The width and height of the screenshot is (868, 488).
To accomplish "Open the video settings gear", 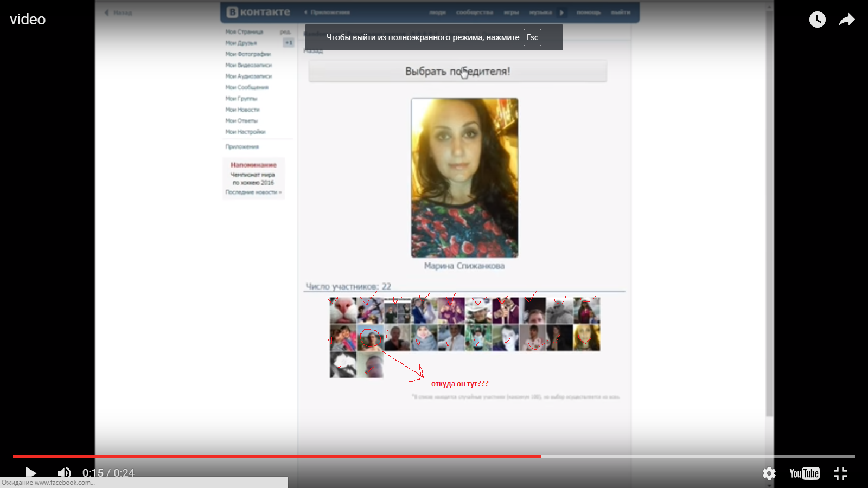I will [x=769, y=473].
